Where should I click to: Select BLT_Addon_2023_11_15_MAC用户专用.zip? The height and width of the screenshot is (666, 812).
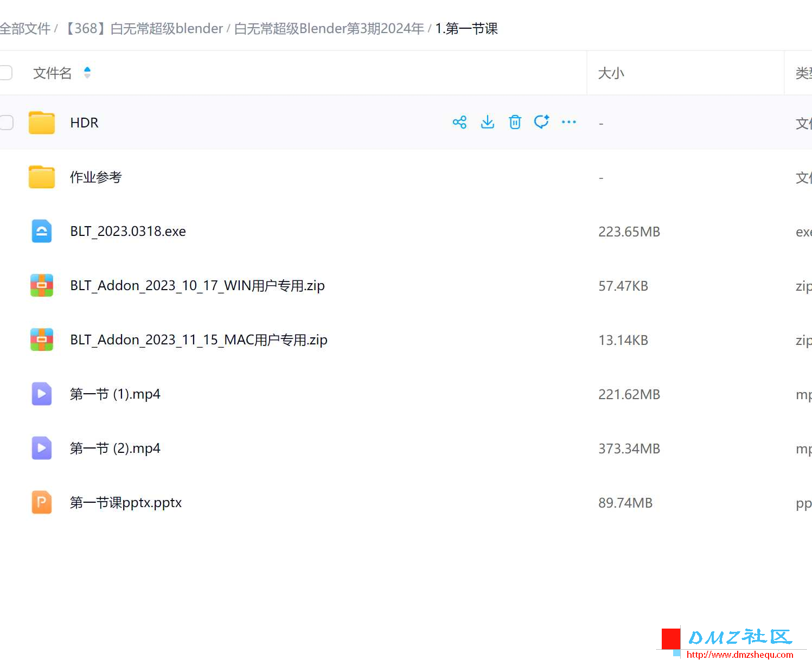[x=199, y=340]
